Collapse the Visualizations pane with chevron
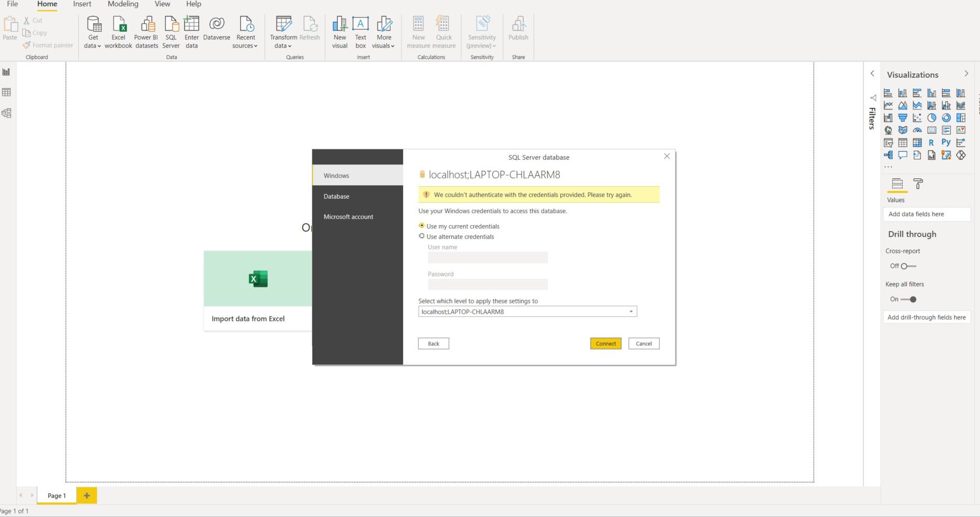Image resolution: width=980 pixels, height=517 pixels. [x=966, y=74]
